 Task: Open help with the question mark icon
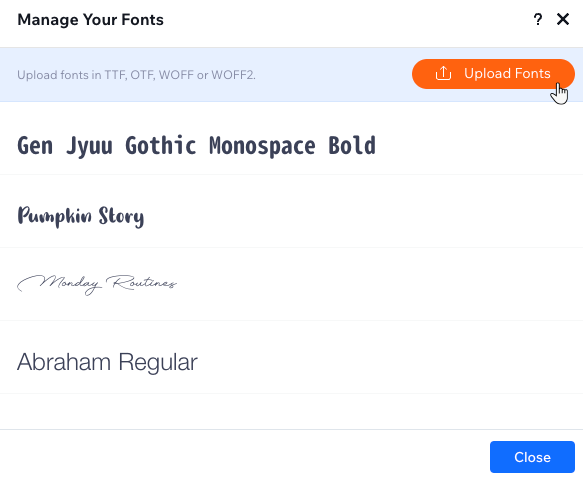pyautogui.click(x=538, y=19)
